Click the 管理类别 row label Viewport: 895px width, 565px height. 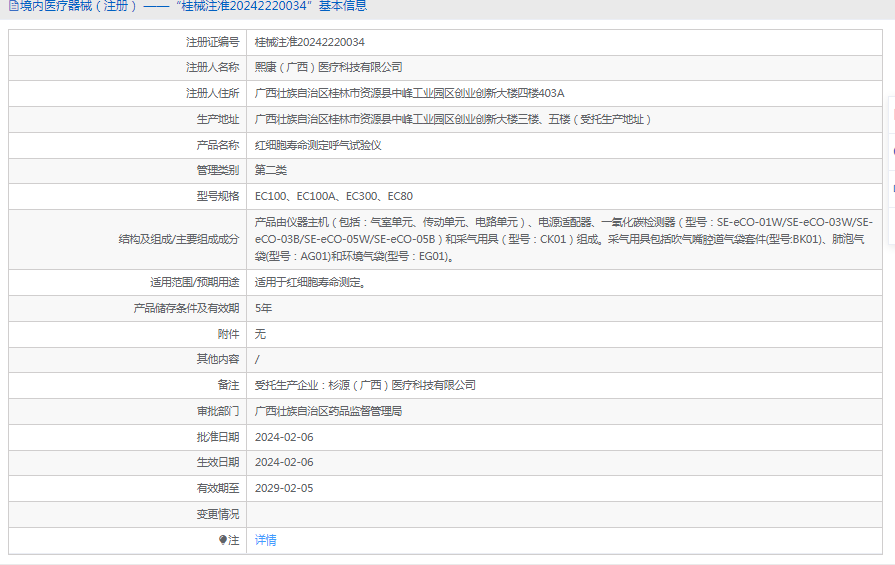pos(217,170)
